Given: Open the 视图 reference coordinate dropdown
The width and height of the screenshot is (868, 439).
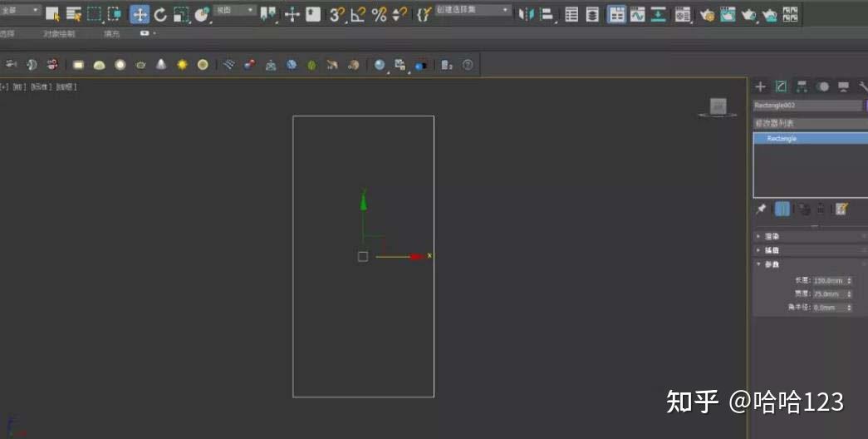Looking at the screenshot, I should 235,11.
